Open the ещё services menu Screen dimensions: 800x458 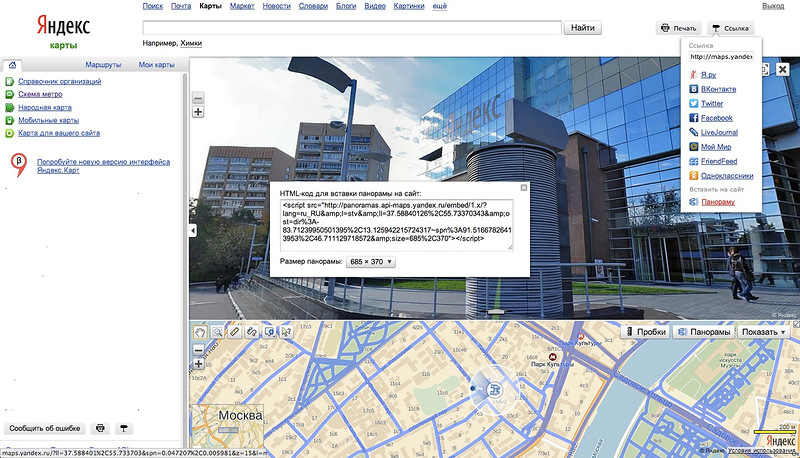point(439,6)
